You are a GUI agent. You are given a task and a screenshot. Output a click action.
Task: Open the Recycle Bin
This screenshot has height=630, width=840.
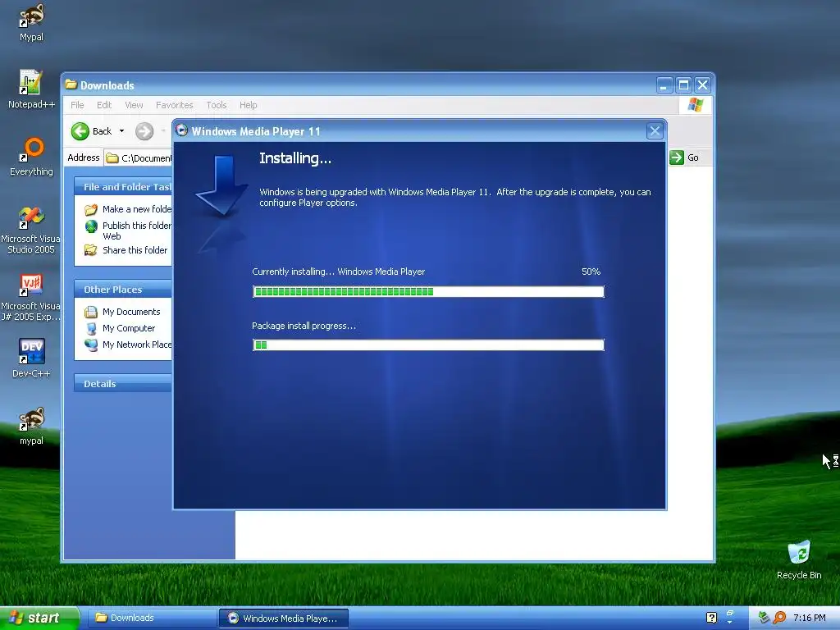799,559
